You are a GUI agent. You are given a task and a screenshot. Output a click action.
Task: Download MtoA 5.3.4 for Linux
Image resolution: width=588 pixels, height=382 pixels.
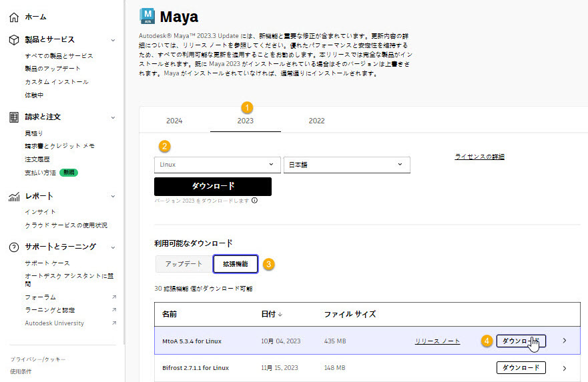[x=521, y=341]
